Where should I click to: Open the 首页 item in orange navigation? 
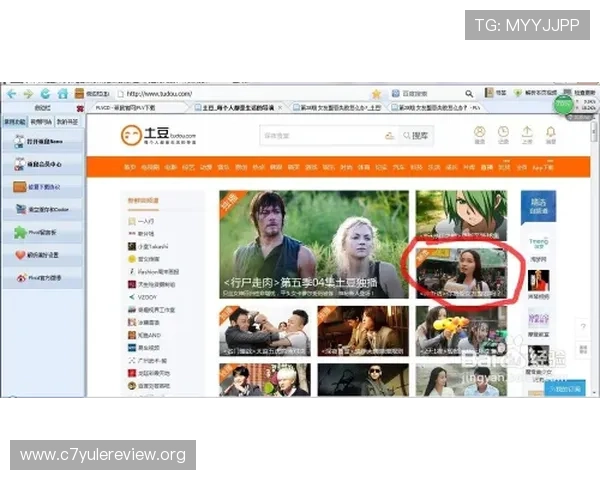tap(130, 167)
